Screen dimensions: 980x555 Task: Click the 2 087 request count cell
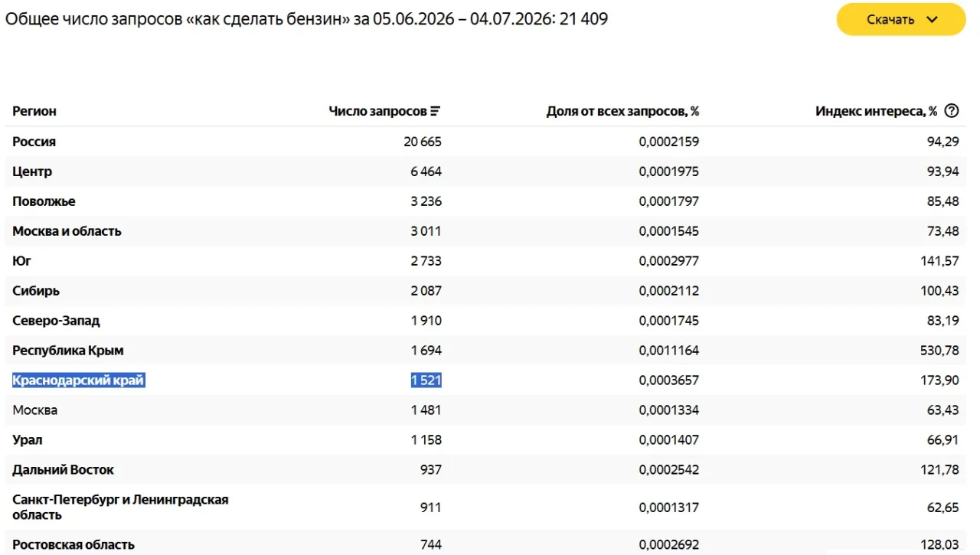(x=426, y=291)
